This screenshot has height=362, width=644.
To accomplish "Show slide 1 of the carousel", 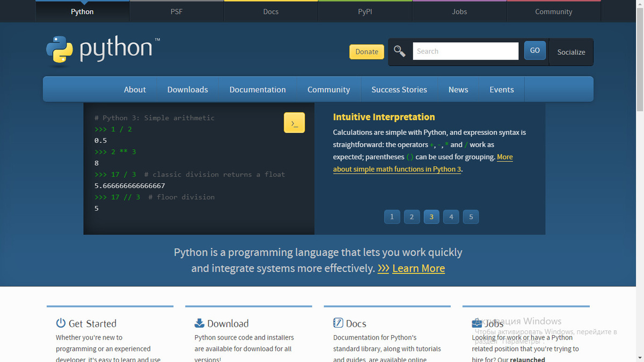I will [x=392, y=217].
